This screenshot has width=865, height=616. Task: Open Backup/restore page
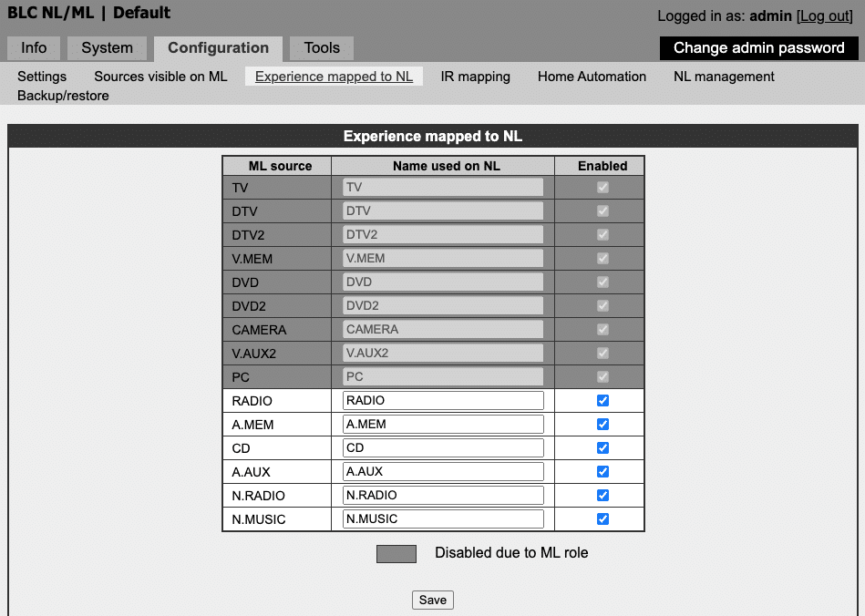pos(63,96)
